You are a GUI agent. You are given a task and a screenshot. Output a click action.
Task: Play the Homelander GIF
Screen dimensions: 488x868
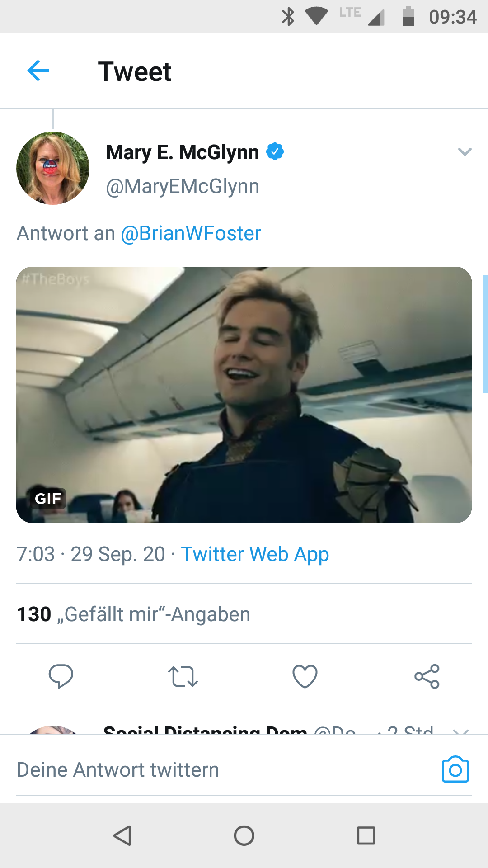244,395
